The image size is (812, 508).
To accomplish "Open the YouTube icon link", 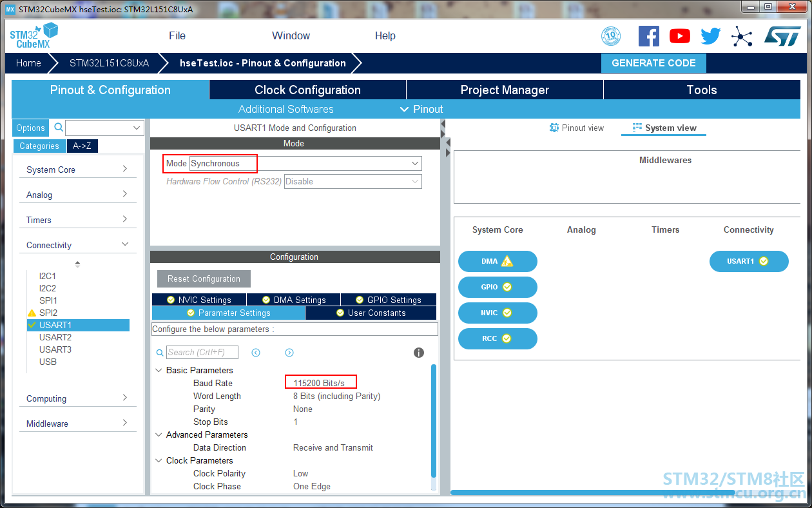I will pyautogui.click(x=680, y=36).
